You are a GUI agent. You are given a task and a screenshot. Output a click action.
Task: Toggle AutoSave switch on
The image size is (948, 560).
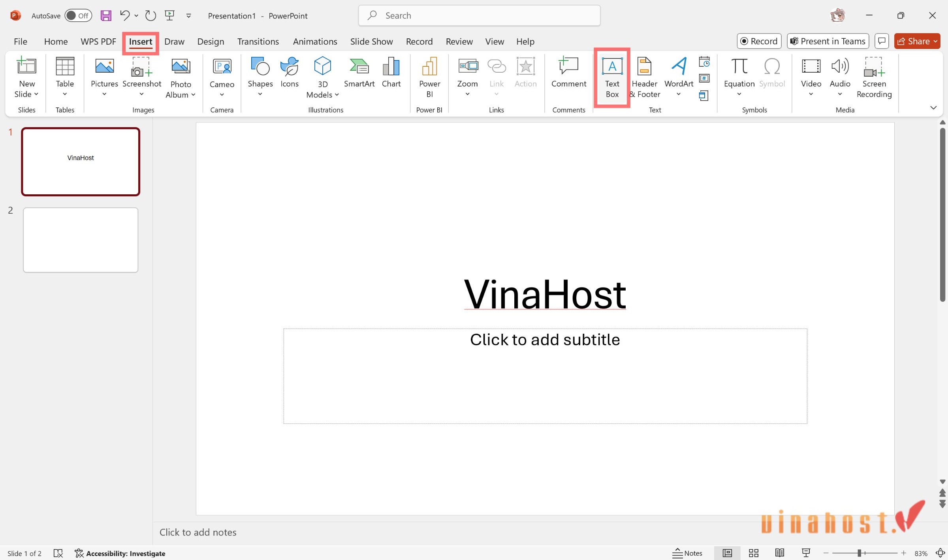pyautogui.click(x=78, y=15)
